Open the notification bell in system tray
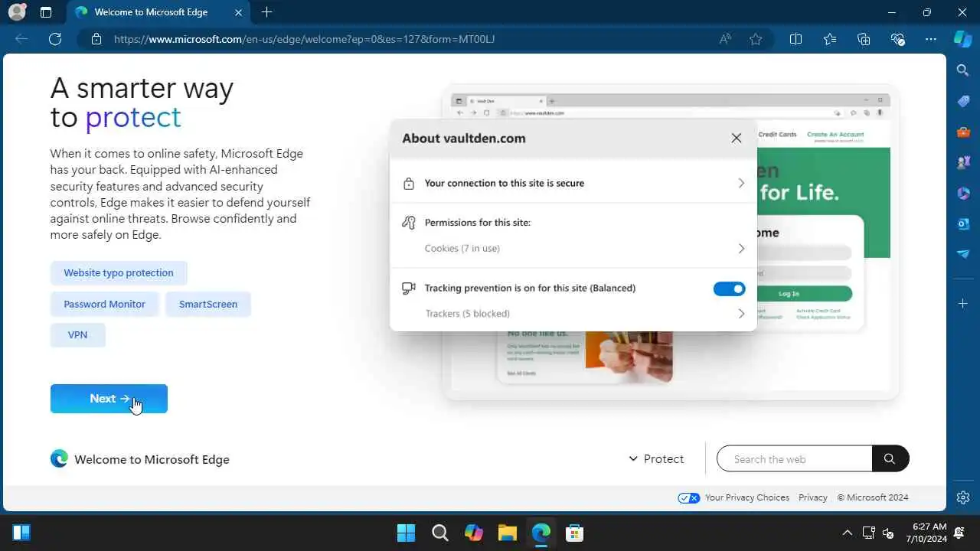 click(959, 533)
